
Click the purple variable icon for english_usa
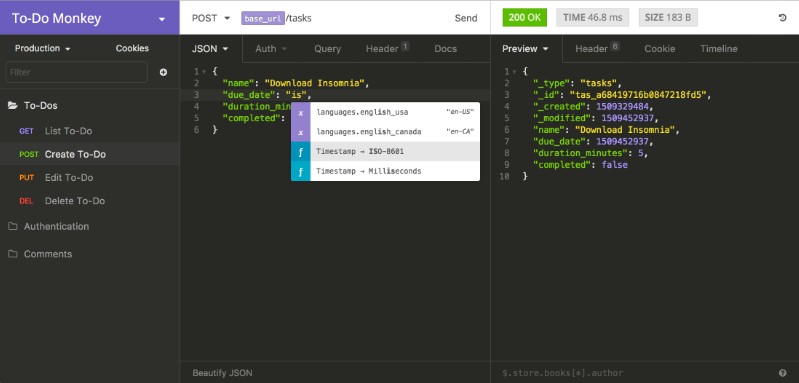pyautogui.click(x=301, y=112)
